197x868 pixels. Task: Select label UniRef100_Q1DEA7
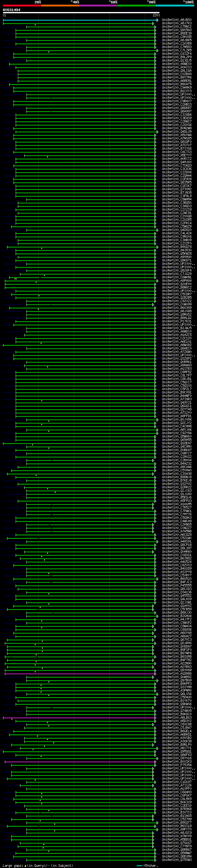click(177, 443)
